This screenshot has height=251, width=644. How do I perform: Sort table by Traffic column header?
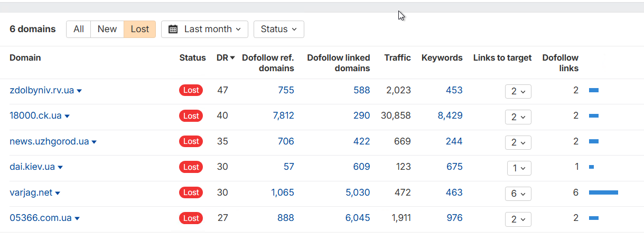(x=397, y=58)
